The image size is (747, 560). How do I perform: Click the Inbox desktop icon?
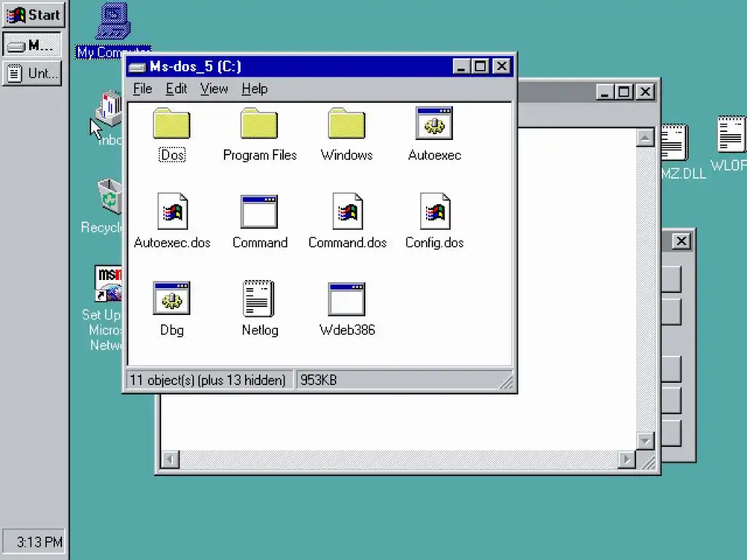pos(109,109)
